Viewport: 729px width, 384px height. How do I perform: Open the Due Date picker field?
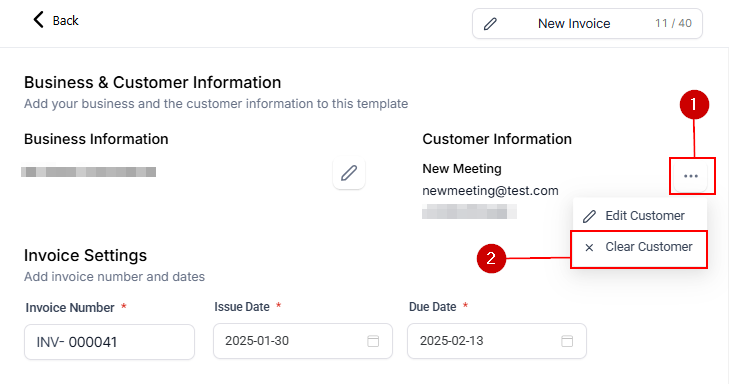coord(497,341)
